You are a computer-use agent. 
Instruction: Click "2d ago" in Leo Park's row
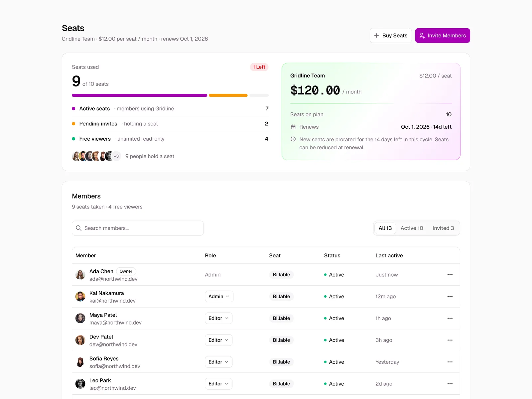tap(384, 384)
